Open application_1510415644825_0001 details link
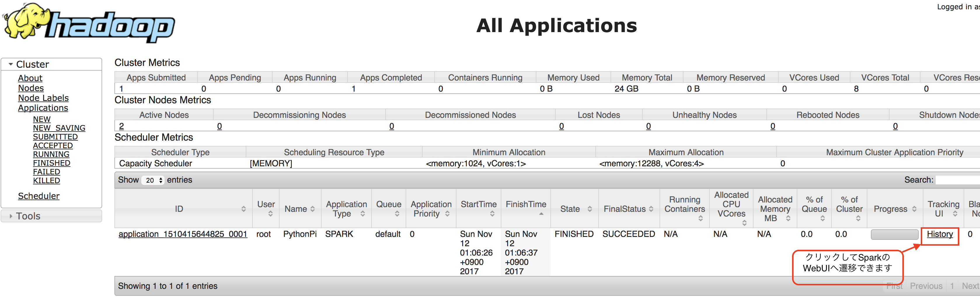The height and width of the screenshot is (297, 980). [183, 234]
